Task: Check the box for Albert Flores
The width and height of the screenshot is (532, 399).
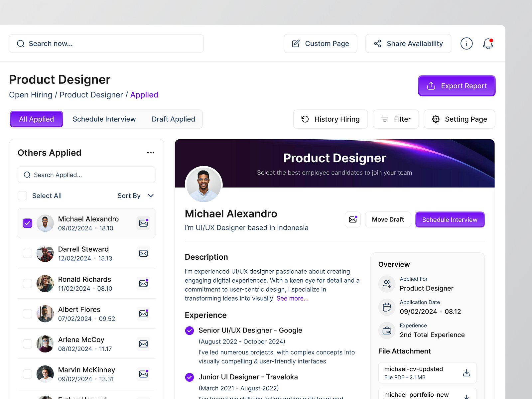Action: (28, 314)
